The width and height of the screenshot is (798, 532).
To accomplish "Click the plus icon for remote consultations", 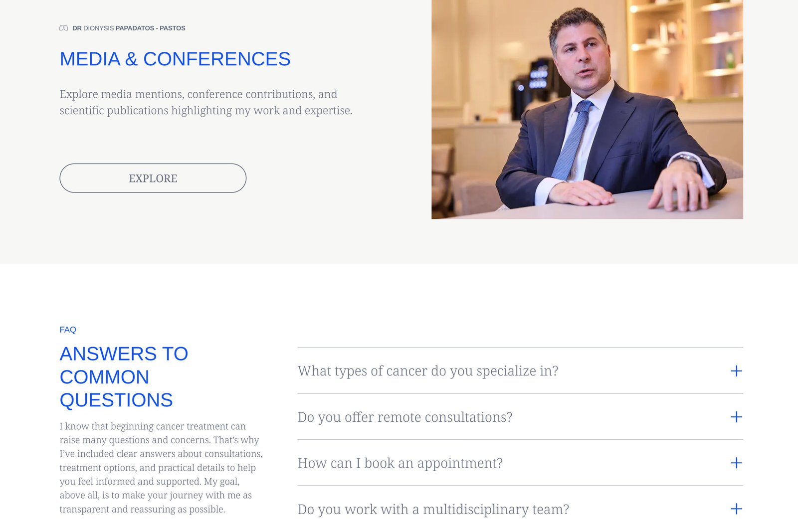I will 736,417.
